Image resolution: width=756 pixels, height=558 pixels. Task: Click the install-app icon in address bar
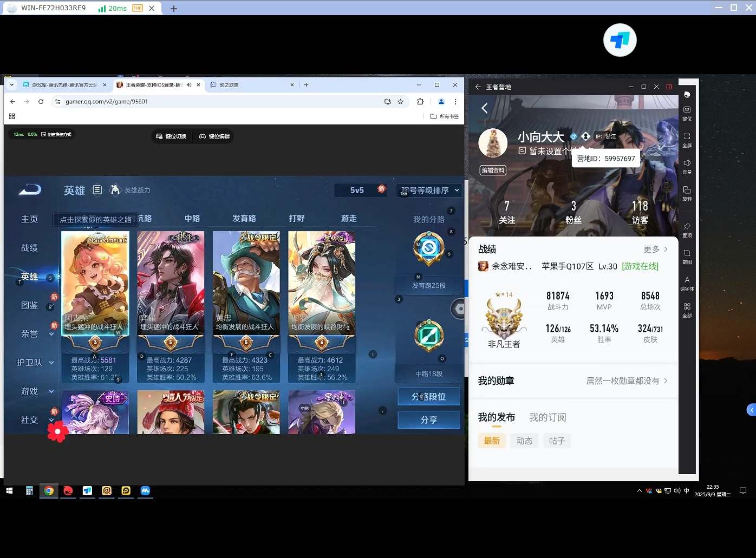[x=387, y=101]
